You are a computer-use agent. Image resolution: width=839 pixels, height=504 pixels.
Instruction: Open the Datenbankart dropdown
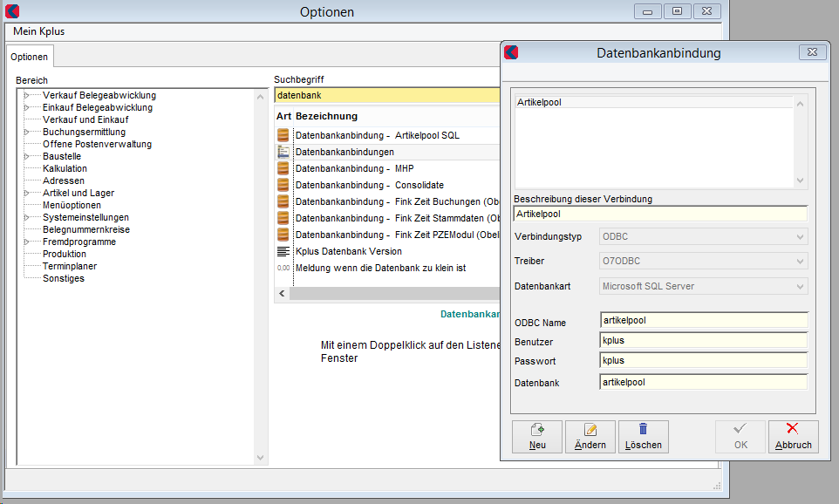pyautogui.click(x=704, y=286)
